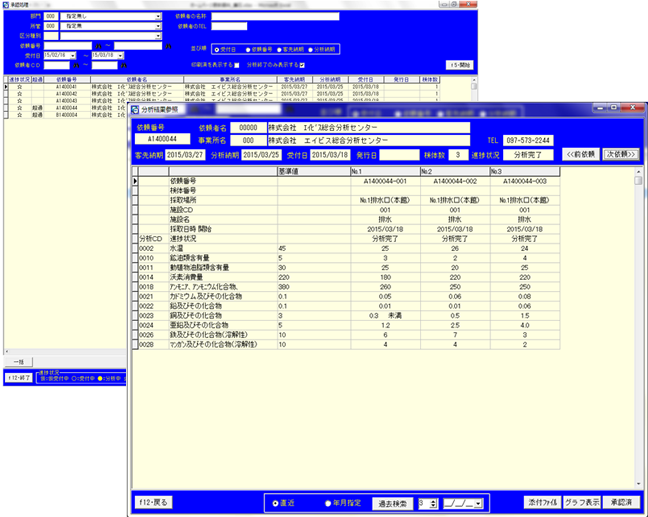Click the No.1 column header

(x=385, y=172)
